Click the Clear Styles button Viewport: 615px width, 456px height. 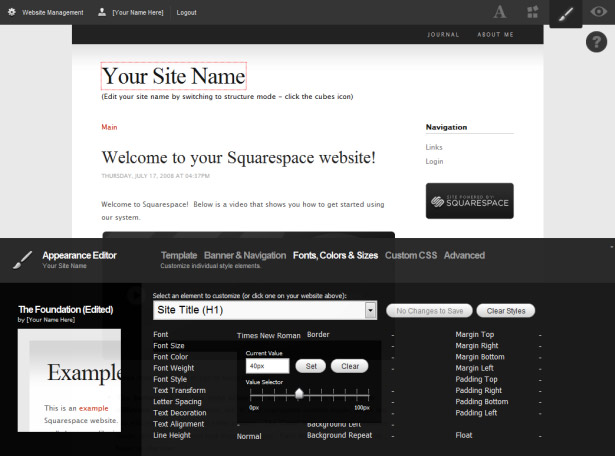tap(506, 311)
